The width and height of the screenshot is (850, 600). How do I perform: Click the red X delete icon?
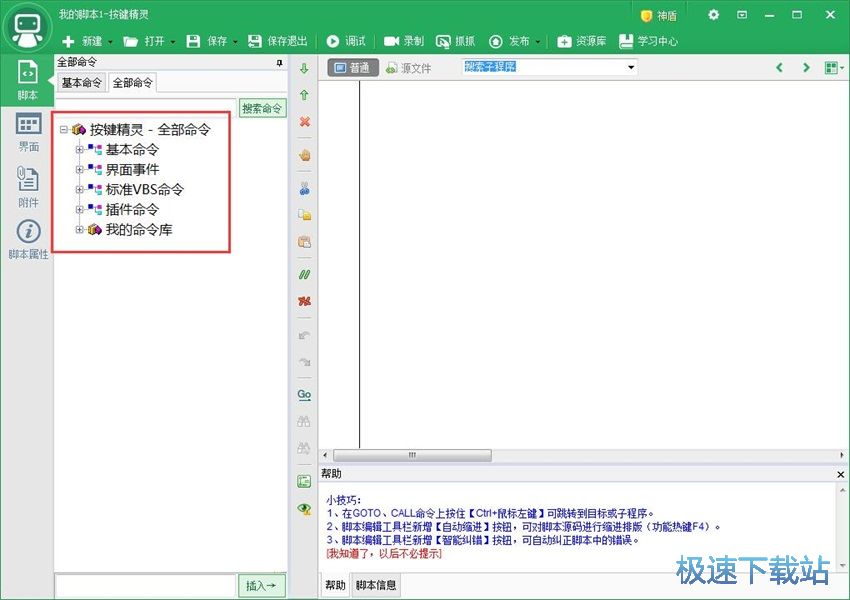tap(305, 121)
